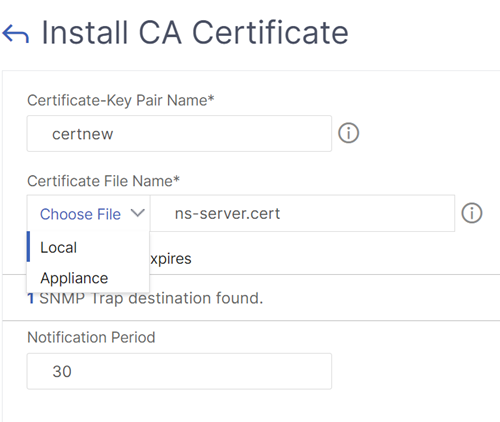Show info for Certificate-Key Pair Name
500x422 pixels.
pos(348,133)
